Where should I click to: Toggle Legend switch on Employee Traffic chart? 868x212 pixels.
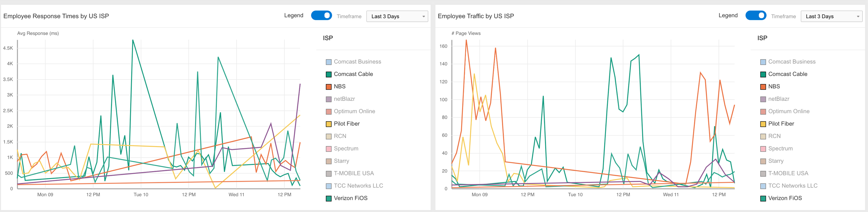[755, 15]
